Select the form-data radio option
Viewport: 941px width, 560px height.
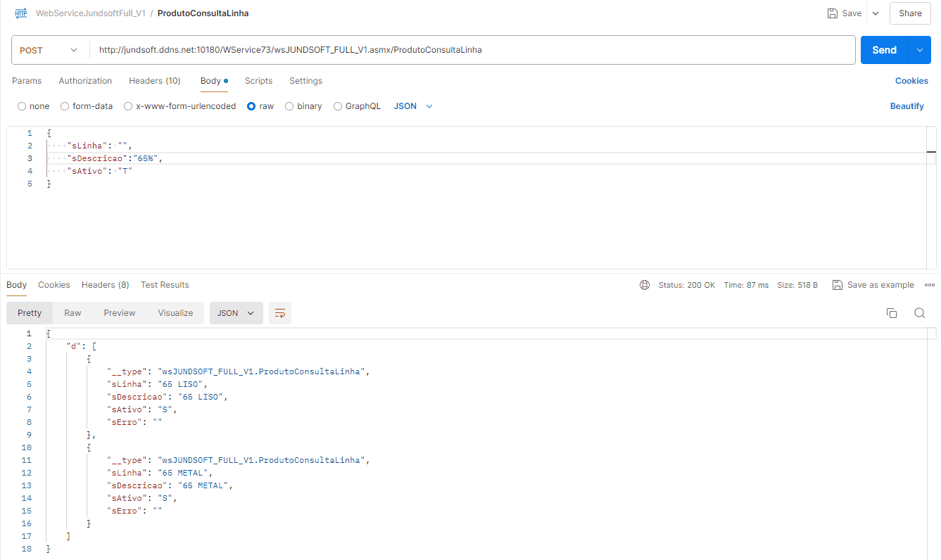pos(65,106)
